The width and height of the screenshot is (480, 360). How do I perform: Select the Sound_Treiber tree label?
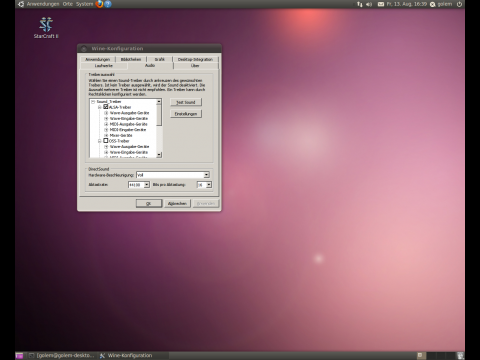109,102
